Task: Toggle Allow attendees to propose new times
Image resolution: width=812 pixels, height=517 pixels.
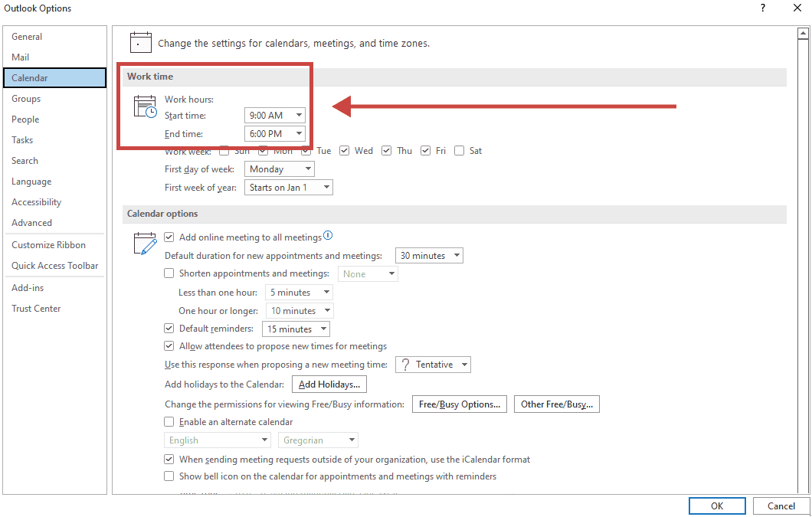Action: [x=169, y=346]
